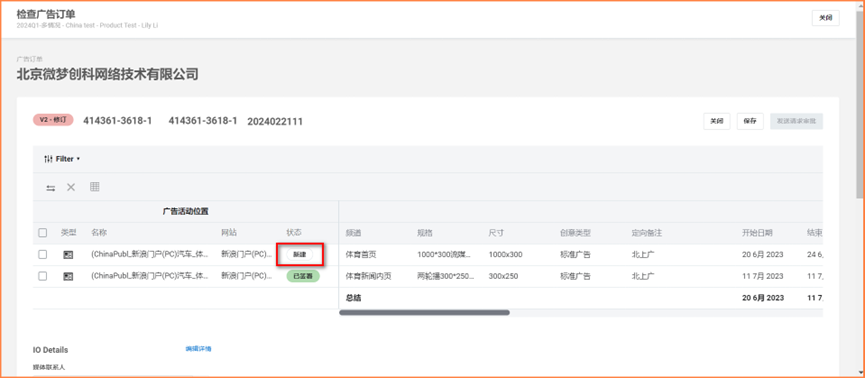Click the 关闭 button beside 保存
Viewport: 865px width, 378px height.
pyautogui.click(x=717, y=121)
